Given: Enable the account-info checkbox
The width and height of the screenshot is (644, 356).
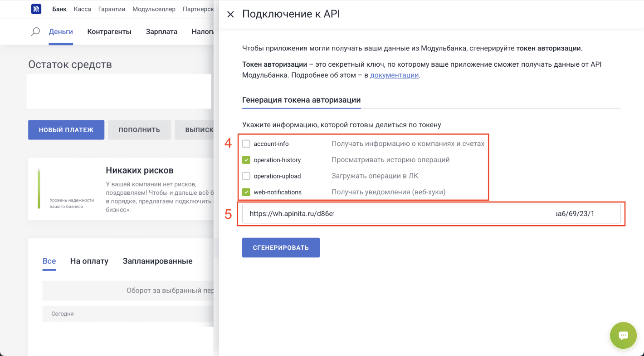Looking at the screenshot, I should (x=246, y=143).
